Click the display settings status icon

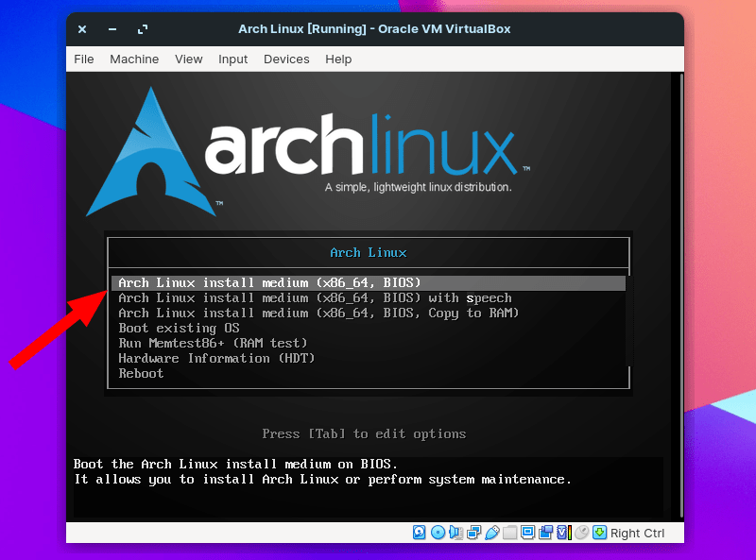(x=526, y=533)
